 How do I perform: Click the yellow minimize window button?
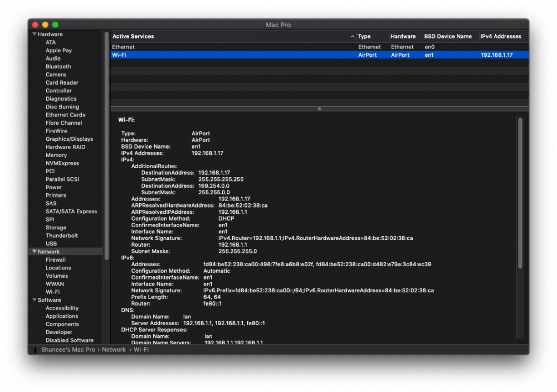[45, 24]
